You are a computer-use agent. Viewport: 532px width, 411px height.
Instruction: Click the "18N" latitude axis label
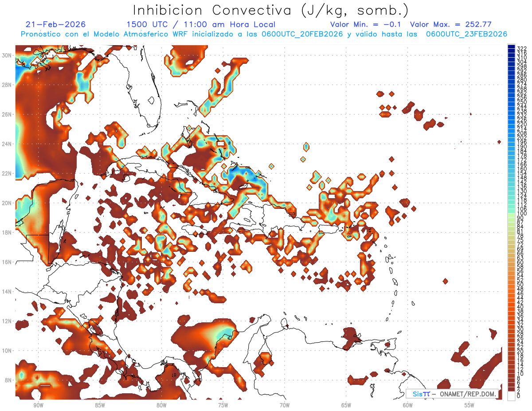click(6, 232)
